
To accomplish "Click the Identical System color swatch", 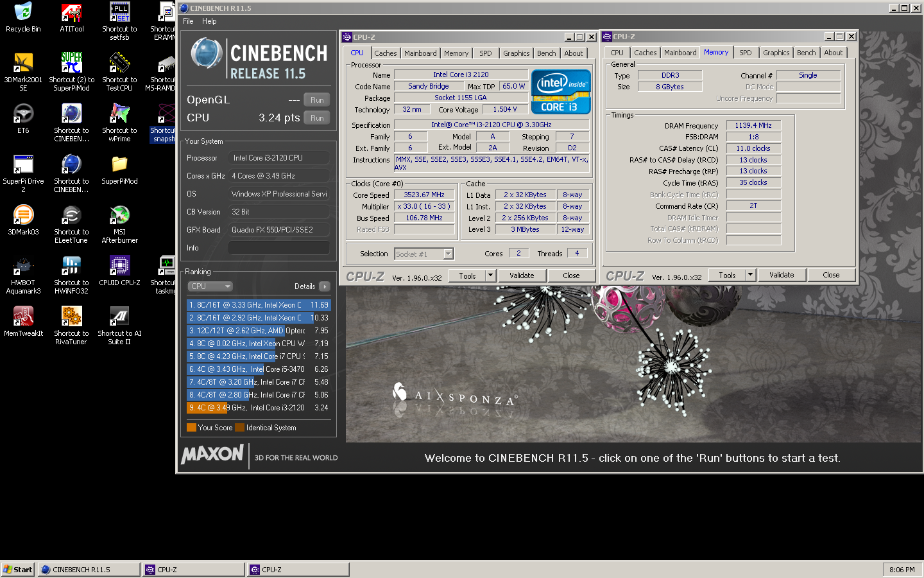I will tap(240, 428).
